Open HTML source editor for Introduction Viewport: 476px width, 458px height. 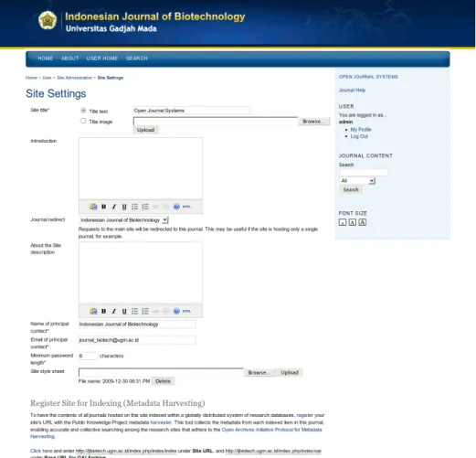[186, 207]
